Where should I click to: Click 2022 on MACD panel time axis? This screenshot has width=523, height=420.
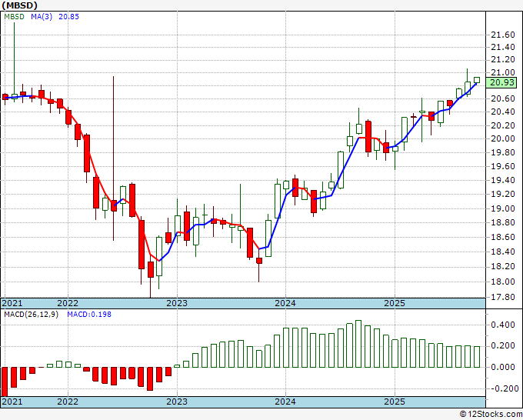coord(68,402)
